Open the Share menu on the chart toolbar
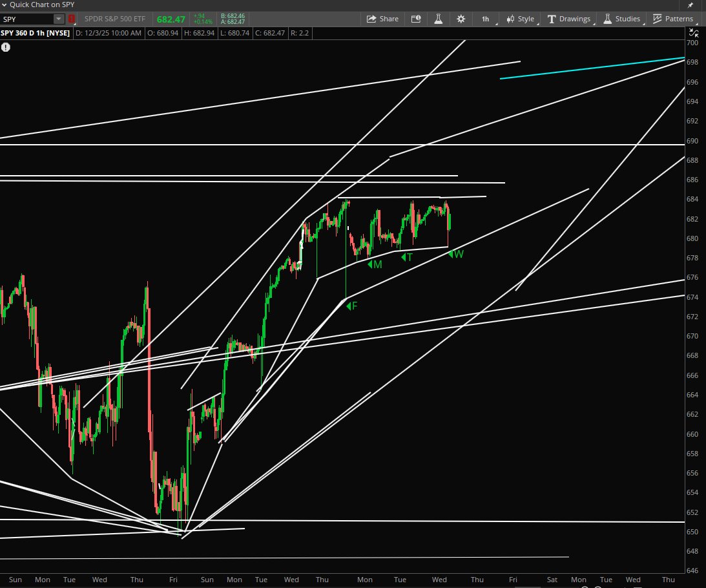 (382, 19)
